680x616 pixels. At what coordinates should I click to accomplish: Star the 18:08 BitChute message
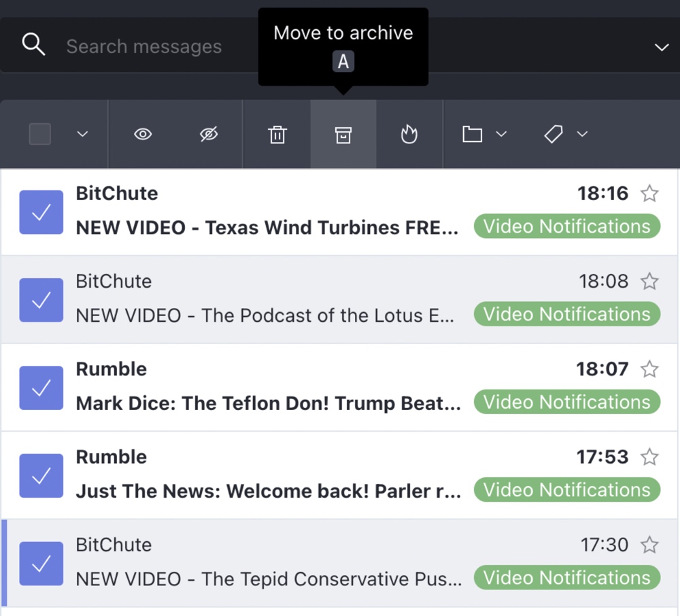coord(649,281)
